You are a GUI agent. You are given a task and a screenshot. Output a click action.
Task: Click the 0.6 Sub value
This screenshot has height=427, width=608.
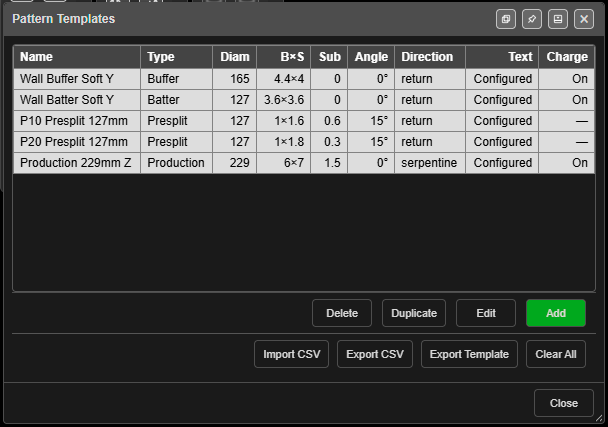click(329, 121)
